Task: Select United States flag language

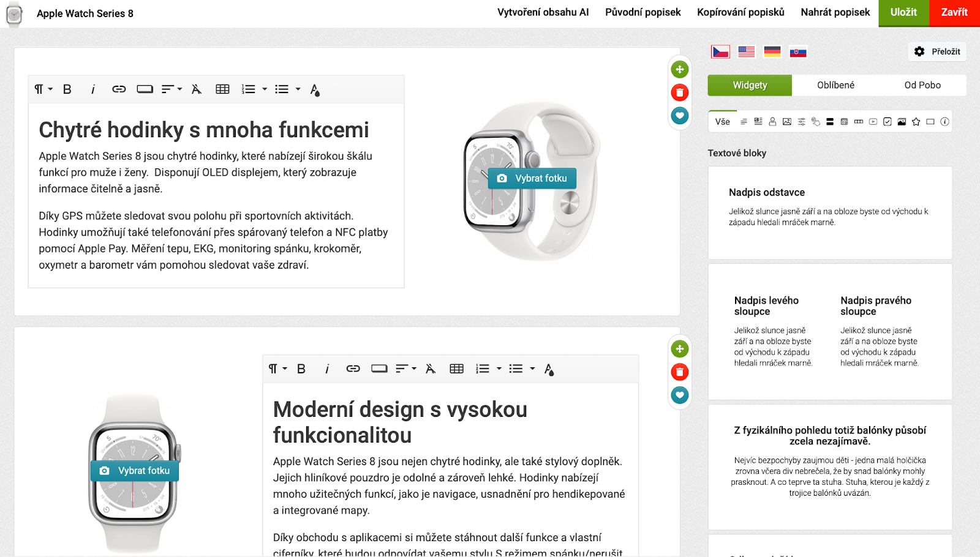Action: coord(746,51)
